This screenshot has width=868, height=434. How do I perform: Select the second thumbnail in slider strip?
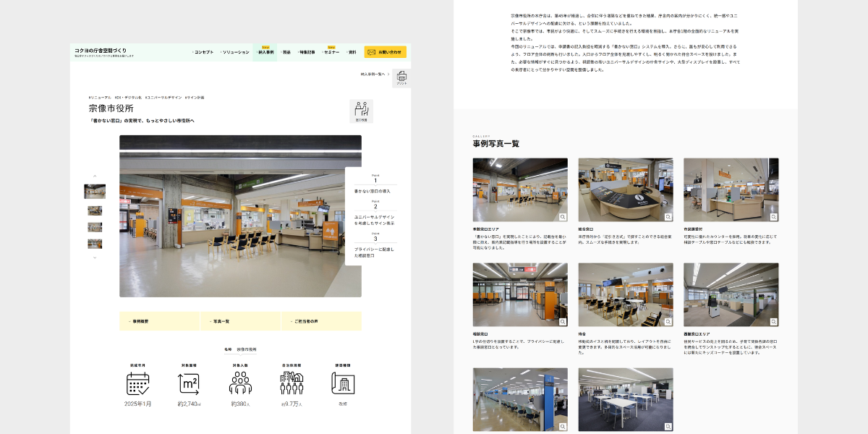[x=95, y=210]
